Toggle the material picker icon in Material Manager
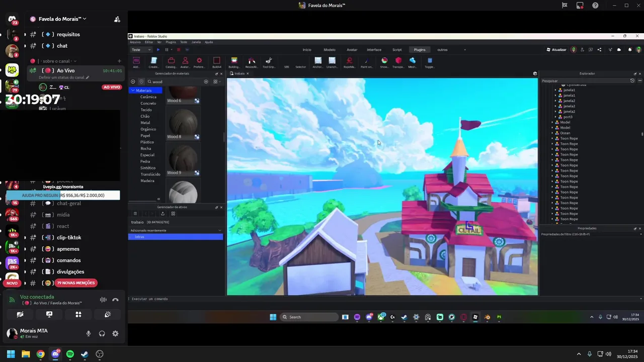This screenshot has height=362, width=644. (x=141, y=81)
